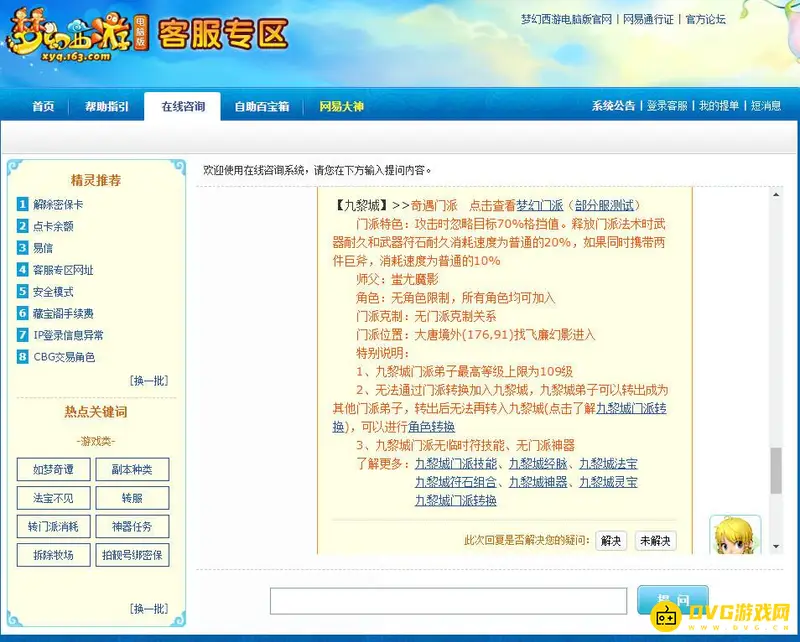Click the 如梦奇谭 keyword button

54,469
